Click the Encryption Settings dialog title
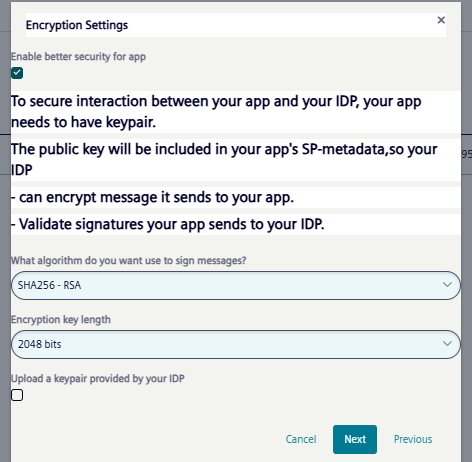Viewport: 472px width, 462px height. (x=77, y=25)
